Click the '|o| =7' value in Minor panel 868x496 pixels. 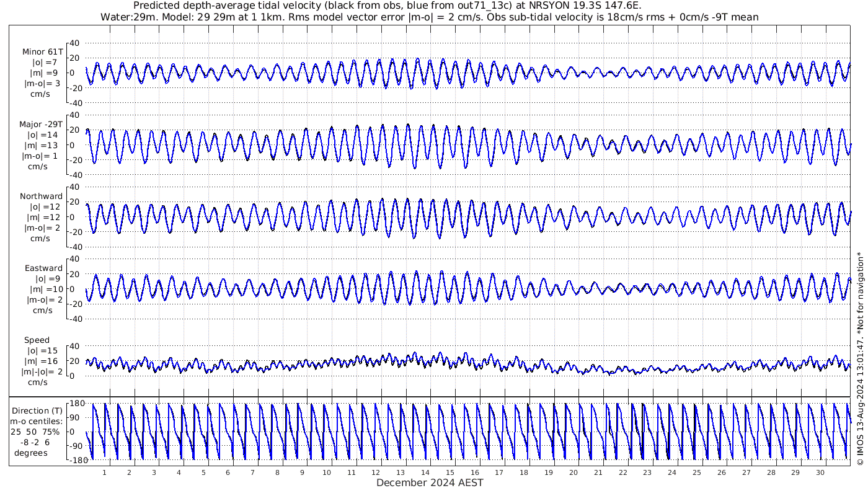[45, 63]
